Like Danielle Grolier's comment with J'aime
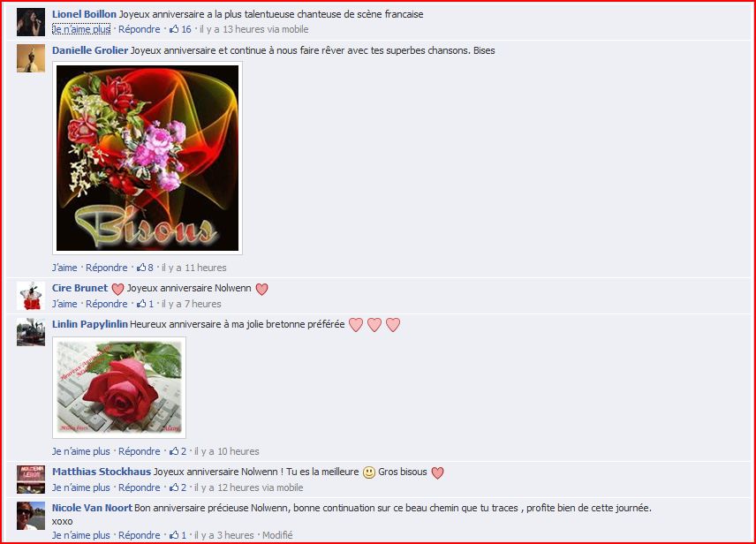The height and width of the screenshot is (544, 756). 64,268
